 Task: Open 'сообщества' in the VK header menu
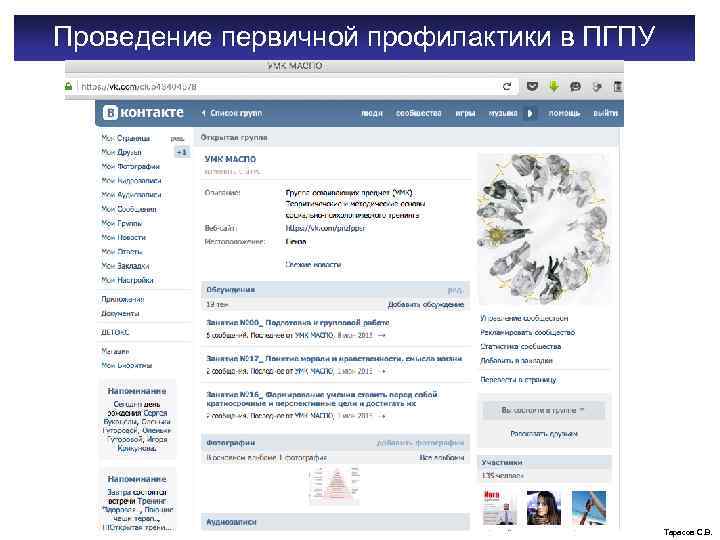click(x=418, y=113)
